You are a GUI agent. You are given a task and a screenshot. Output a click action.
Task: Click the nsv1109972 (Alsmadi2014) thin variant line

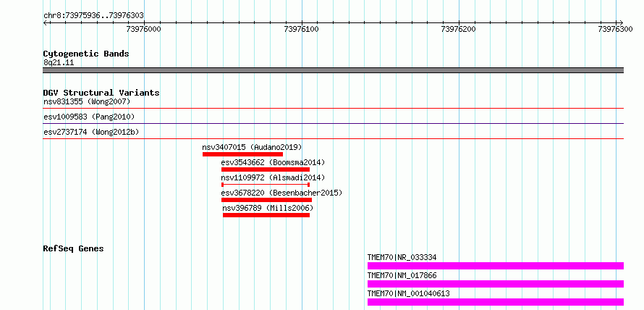[266, 185]
